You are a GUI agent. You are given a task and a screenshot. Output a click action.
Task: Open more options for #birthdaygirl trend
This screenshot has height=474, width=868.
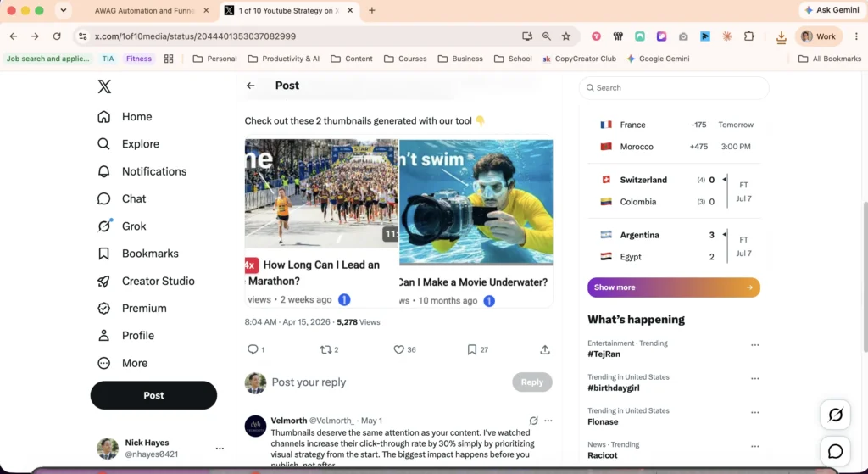pos(754,379)
